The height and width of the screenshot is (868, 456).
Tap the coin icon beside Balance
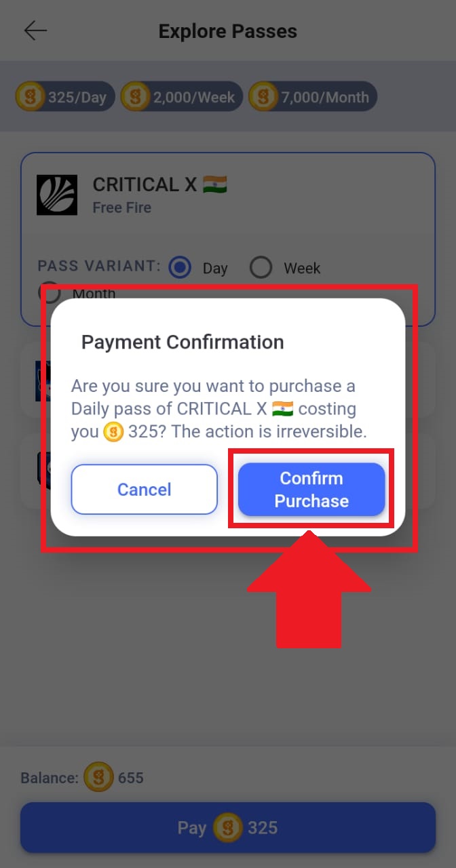point(99,777)
